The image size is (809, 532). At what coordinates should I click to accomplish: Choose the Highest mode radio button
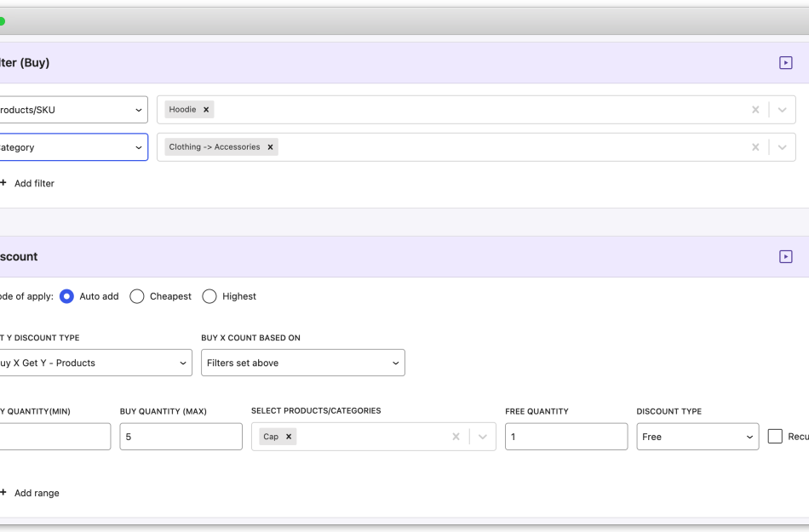tap(209, 296)
